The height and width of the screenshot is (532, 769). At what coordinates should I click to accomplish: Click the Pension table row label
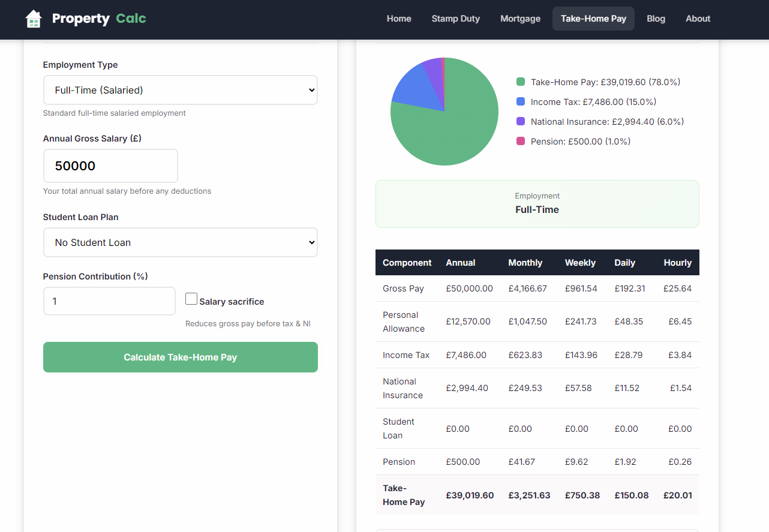399,462
